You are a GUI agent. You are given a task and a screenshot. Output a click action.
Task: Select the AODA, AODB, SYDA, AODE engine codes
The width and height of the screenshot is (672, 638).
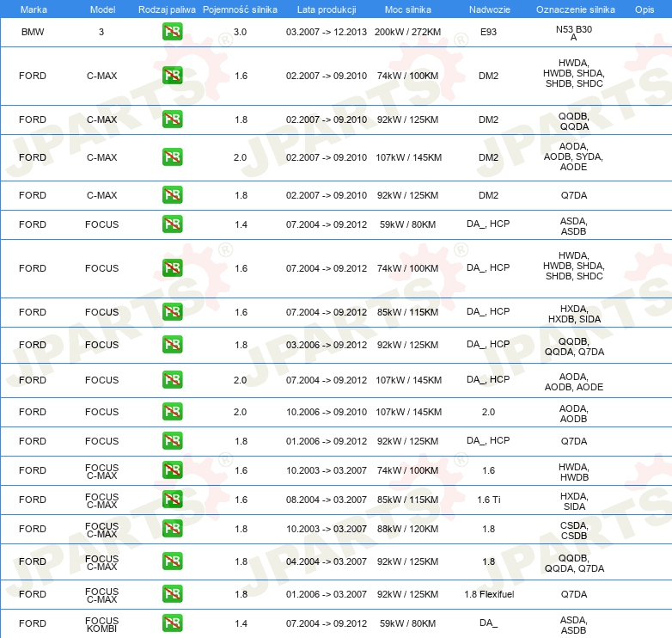point(573,156)
